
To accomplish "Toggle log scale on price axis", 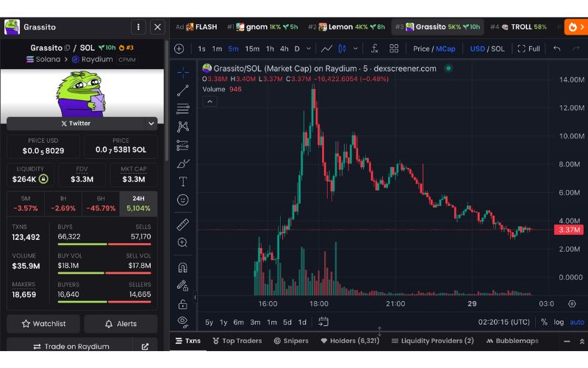I will click(x=559, y=322).
